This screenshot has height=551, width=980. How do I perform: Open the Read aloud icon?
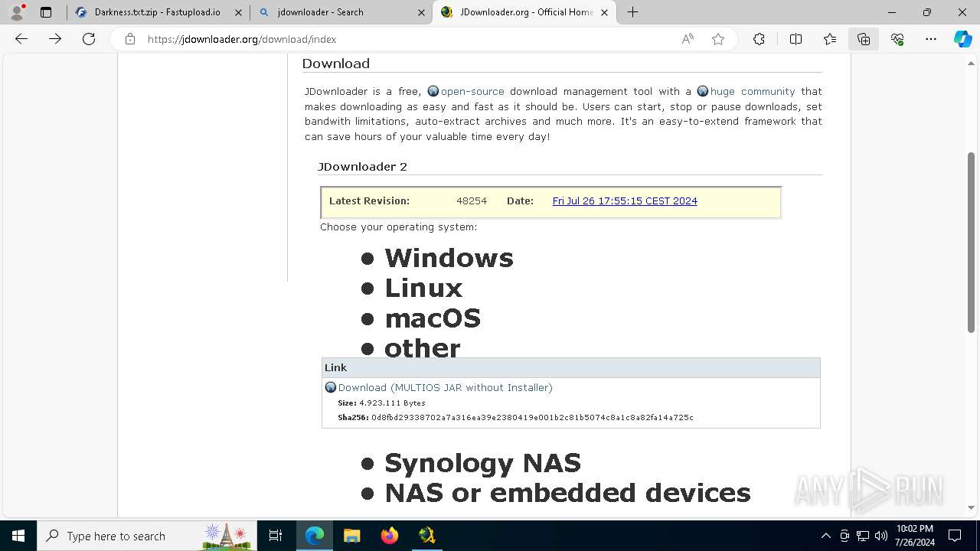pyautogui.click(x=688, y=39)
